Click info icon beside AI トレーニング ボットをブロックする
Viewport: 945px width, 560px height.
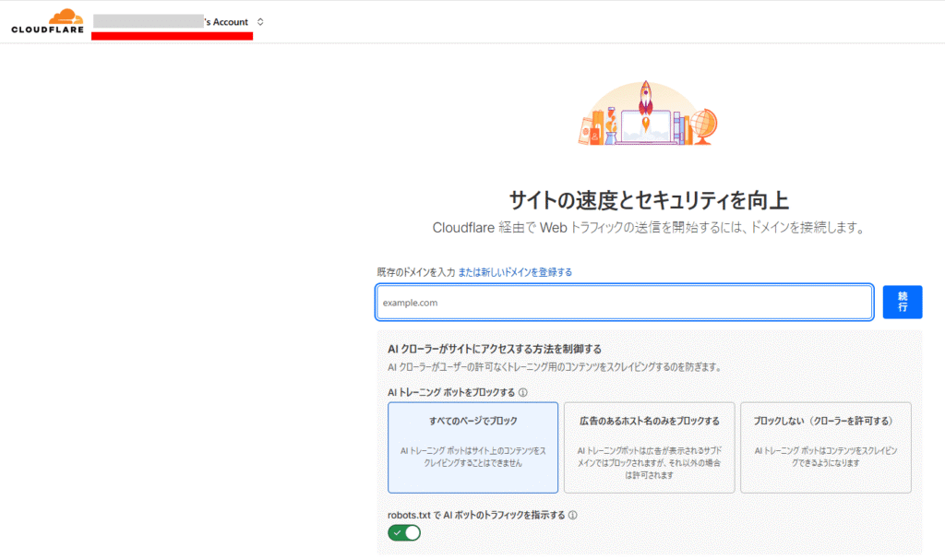tap(523, 392)
